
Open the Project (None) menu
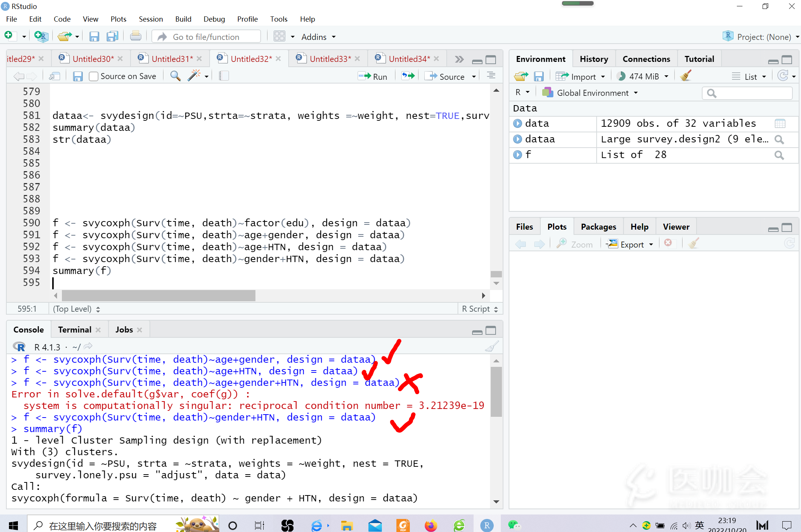(x=761, y=37)
